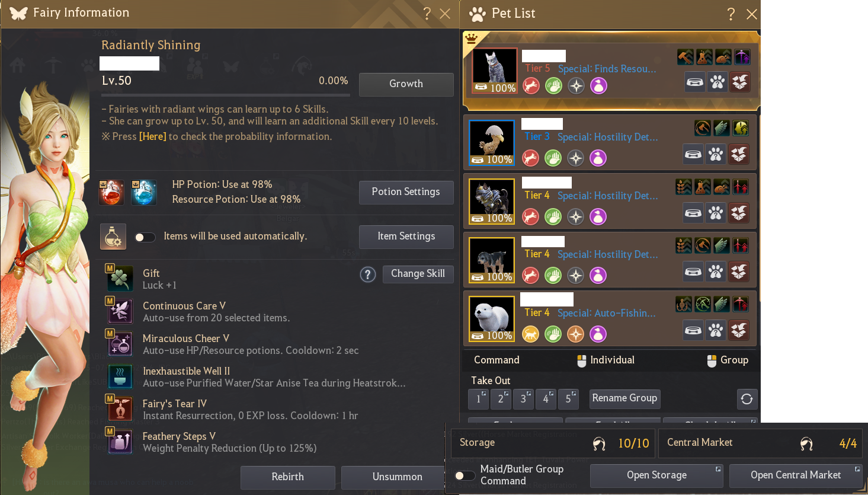Click the HP Potion icon
The width and height of the screenshot is (868, 495).
click(111, 193)
